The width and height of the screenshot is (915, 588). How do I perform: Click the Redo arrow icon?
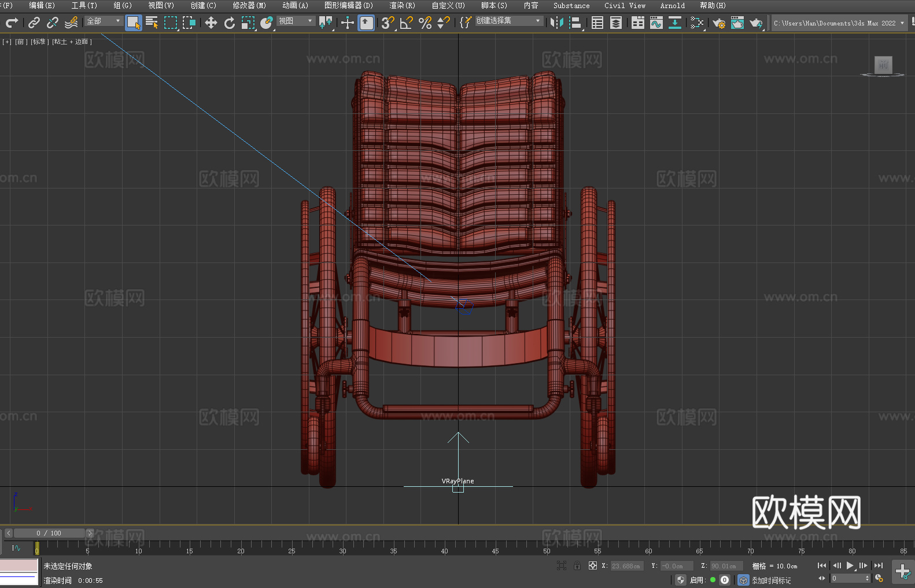tap(12, 23)
